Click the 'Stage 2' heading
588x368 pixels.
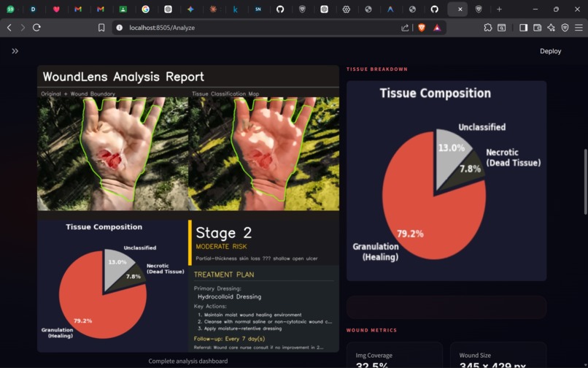pyautogui.click(x=224, y=233)
